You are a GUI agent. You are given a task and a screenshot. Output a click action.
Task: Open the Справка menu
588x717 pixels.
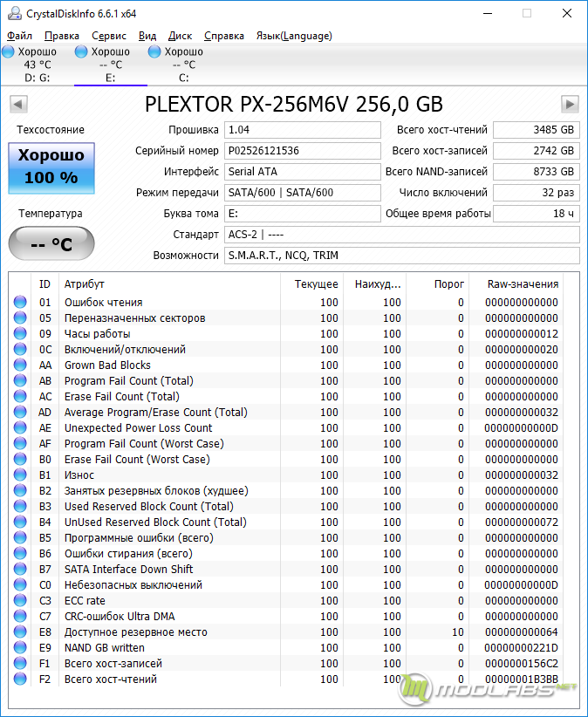tap(224, 36)
